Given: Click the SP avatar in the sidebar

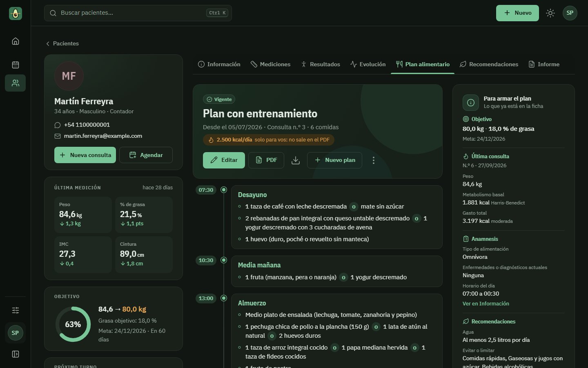Looking at the screenshot, I should pyautogui.click(x=15, y=333).
